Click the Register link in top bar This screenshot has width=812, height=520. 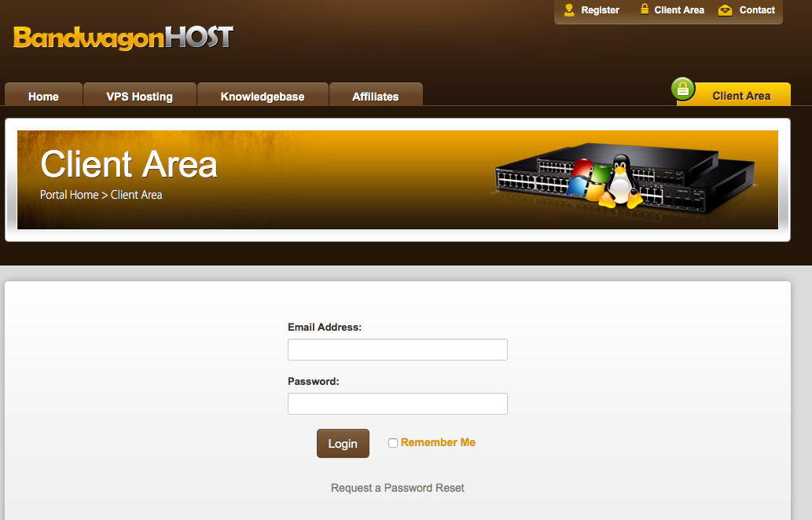tap(601, 10)
